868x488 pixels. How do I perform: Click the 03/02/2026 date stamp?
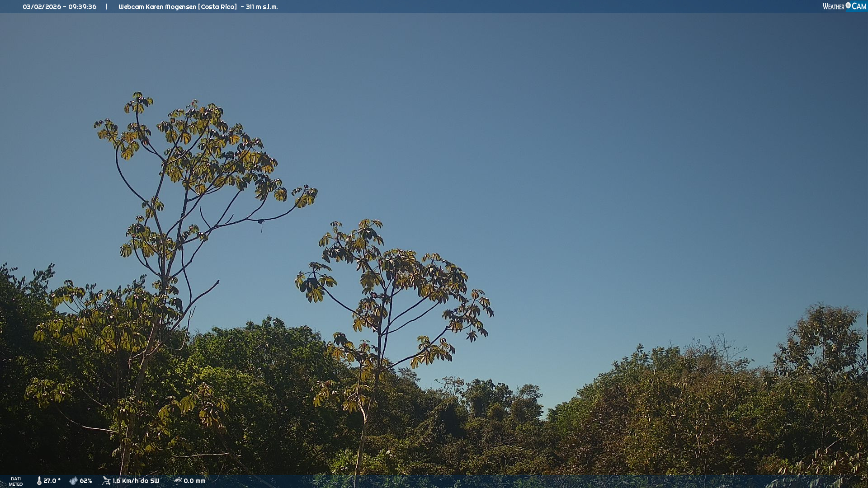42,7
